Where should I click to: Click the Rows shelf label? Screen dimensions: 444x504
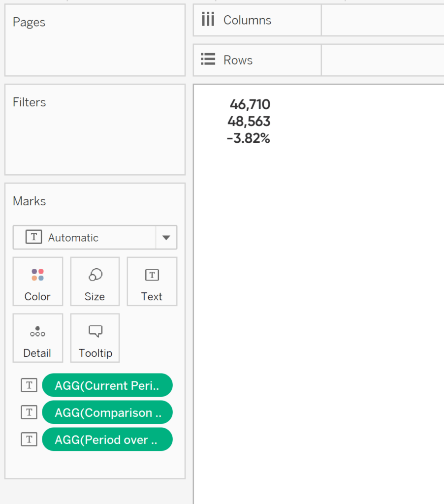239,60
